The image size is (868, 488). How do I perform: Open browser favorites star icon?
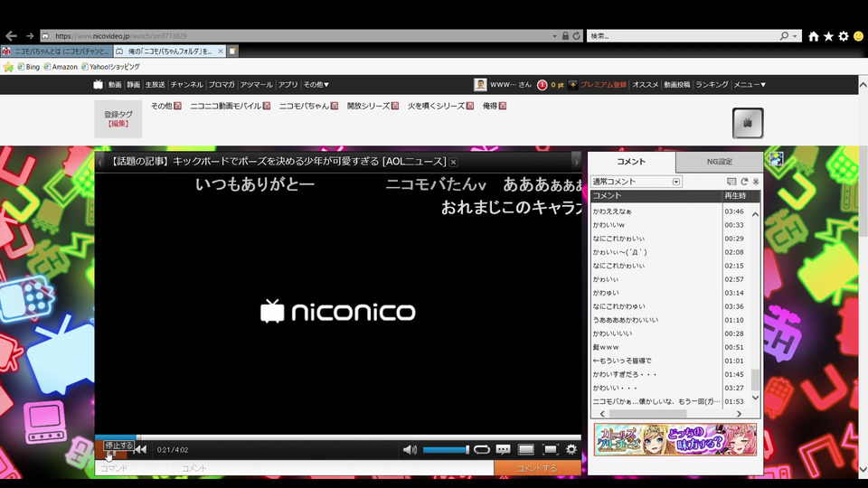pos(828,36)
